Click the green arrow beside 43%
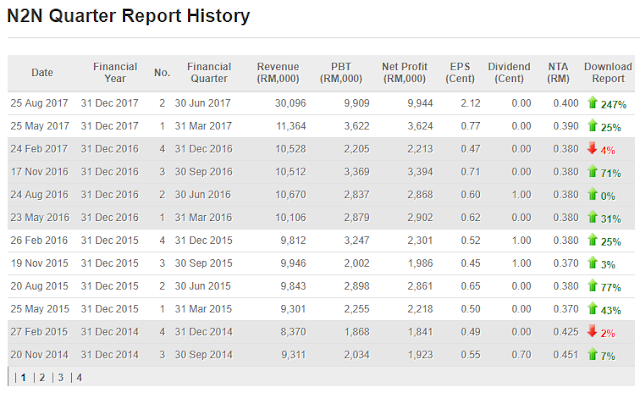The height and width of the screenshot is (393, 640). [x=592, y=308]
